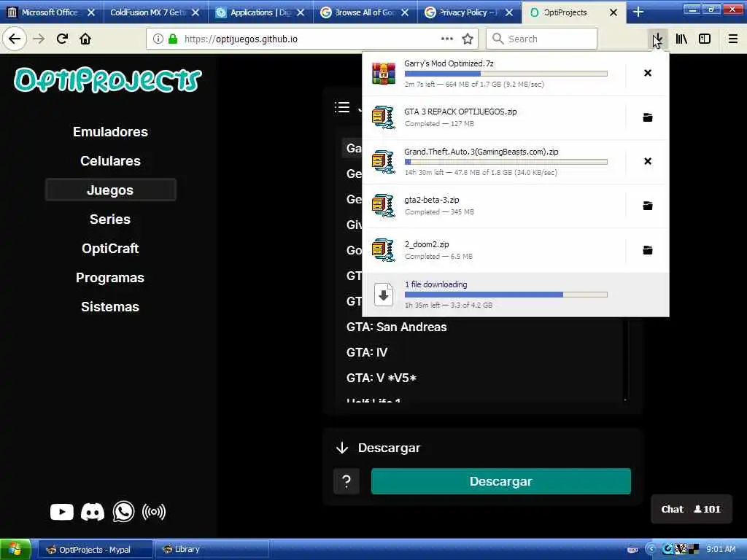Select GTA: San Andreas in game list
The width and height of the screenshot is (747, 560).
pos(396,327)
